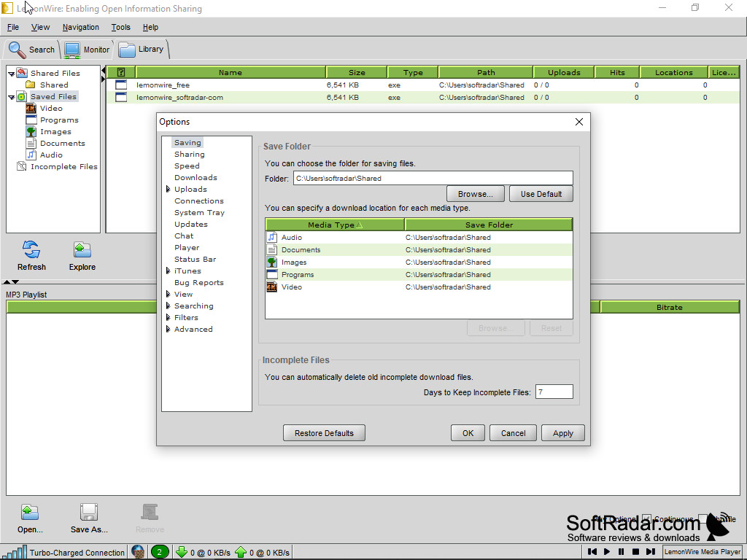The image size is (747, 560).
Task: Collapse the Shared Files tree node
Action: point(11,74)
